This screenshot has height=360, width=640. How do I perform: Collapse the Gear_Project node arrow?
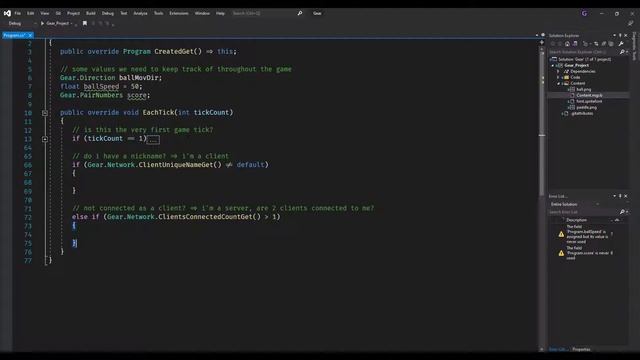click(x=553, y=65)
